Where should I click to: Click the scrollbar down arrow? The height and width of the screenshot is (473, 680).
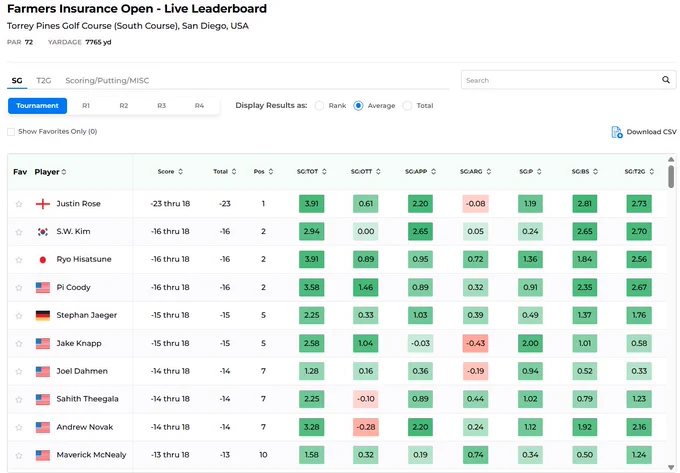[x=671, y=467]
